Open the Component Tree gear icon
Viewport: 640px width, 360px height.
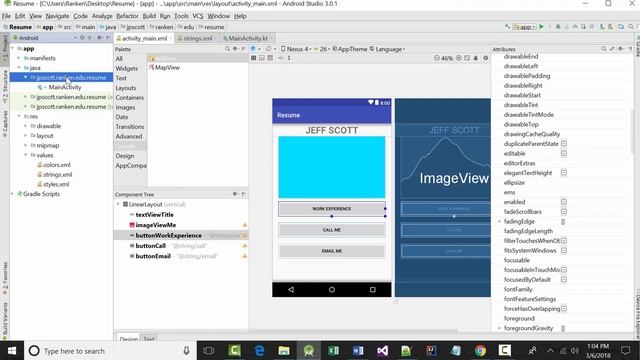tap(235, 194)
